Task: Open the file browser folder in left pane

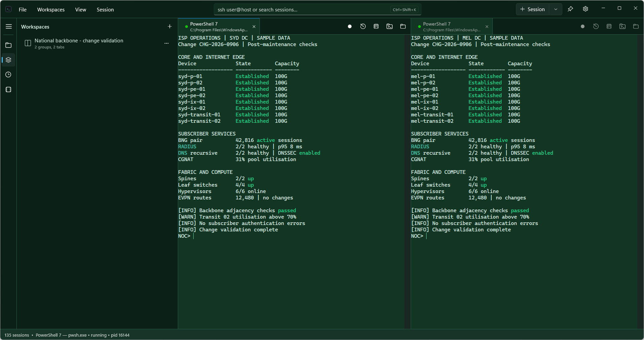Action: [403, 27]
